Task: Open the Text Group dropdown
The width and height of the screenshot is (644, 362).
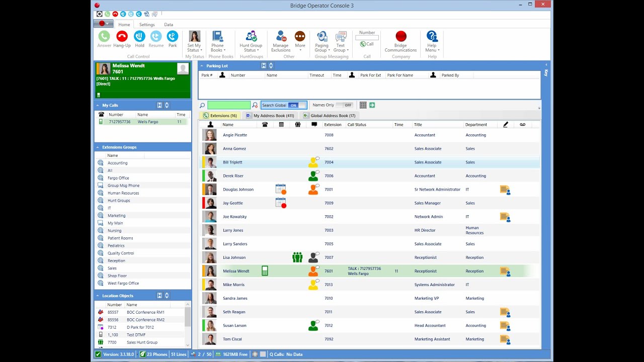Action: click(341, 41)
